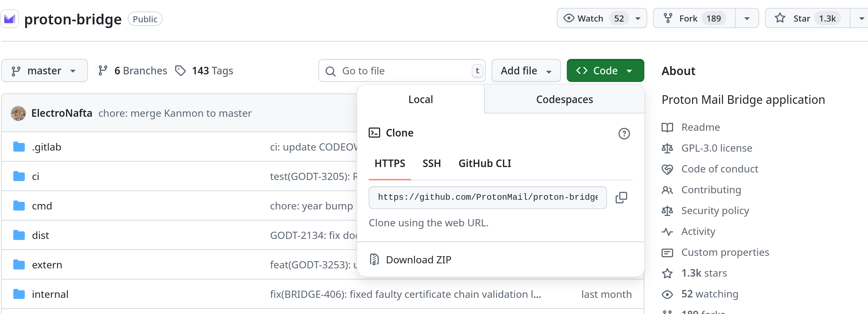Click the Readme book icon
The image size is (868, 314).
[667, 128]
